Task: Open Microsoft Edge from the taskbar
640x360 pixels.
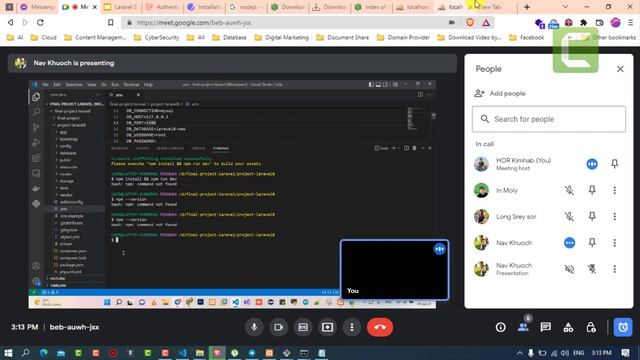Action: pyautogui.click(x=43, y=353)
